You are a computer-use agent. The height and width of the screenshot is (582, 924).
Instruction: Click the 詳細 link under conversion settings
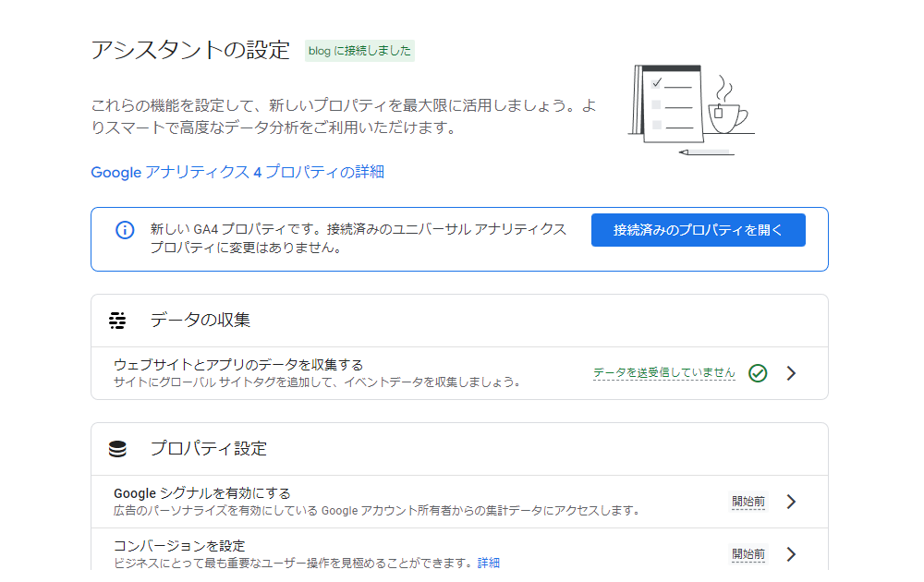click(x=489, y=563)
